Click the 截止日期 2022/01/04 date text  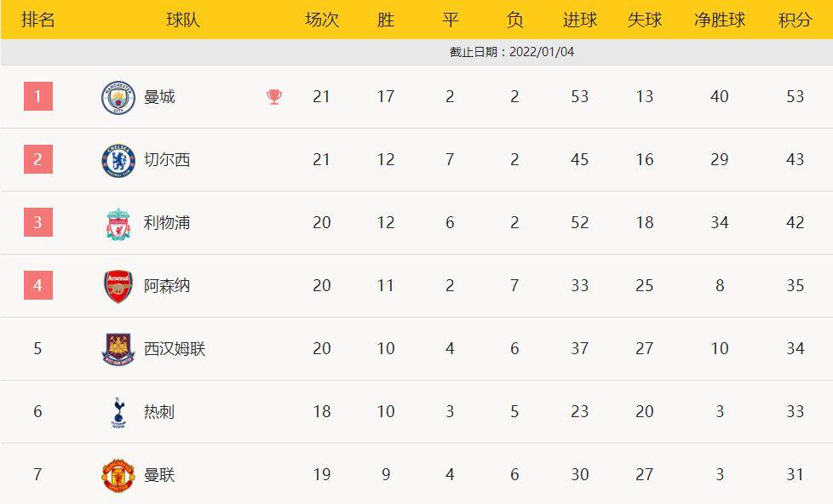pyautogui.click(x=512, y=52)
